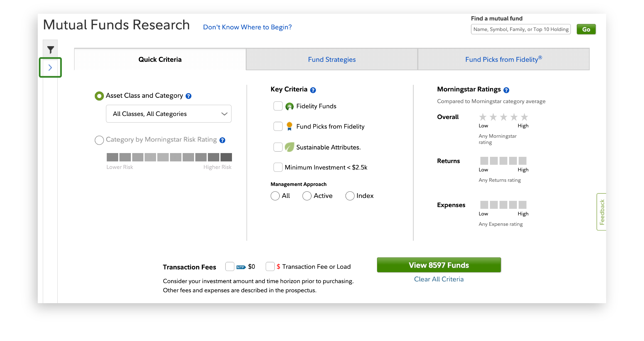Click 'Mutual Funds Research' page title
The height and width of the screenshot is (341, 644).
click(x=116, y=25)
